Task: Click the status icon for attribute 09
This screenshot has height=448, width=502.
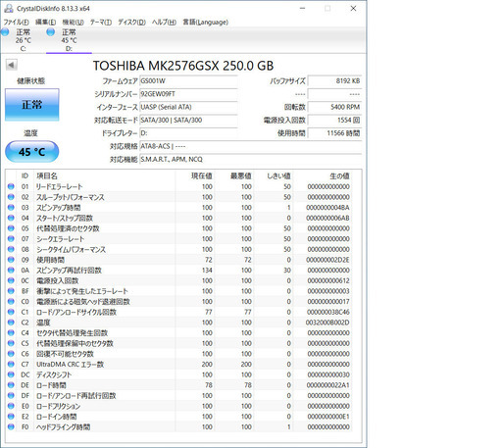Action: (x=11, y=260)
